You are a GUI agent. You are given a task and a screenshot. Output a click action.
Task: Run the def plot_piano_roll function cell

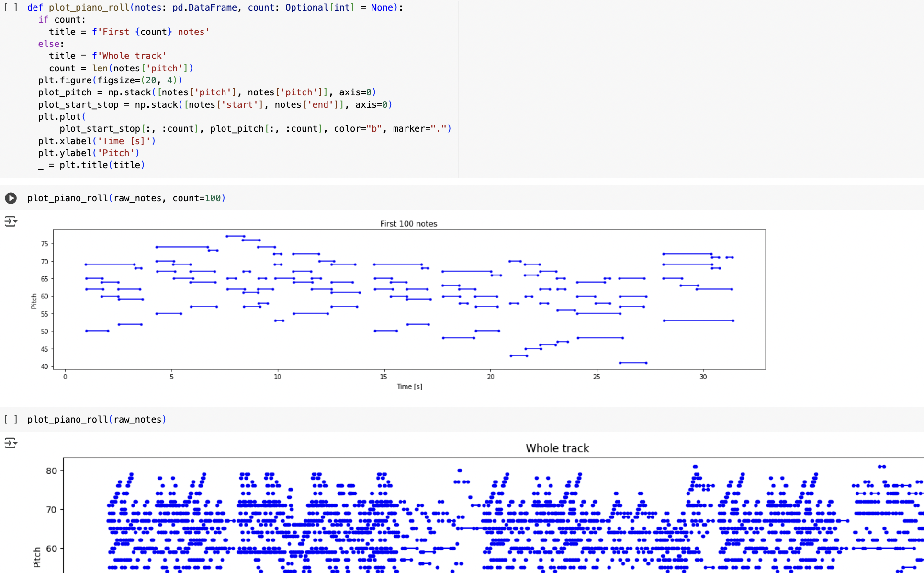coord(11,7)
